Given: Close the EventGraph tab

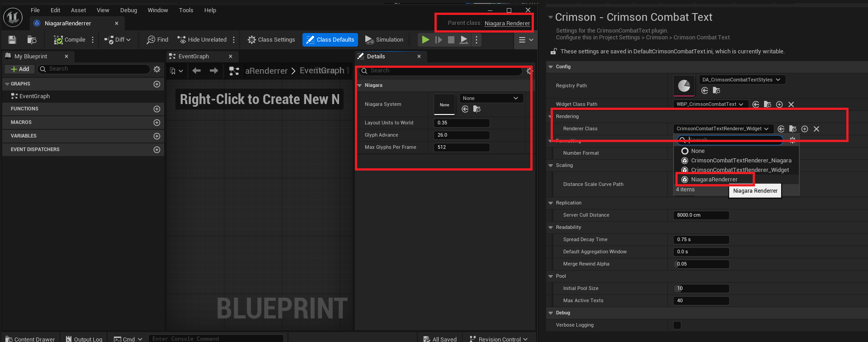Looking at the screenshot, I should (231, 56).
